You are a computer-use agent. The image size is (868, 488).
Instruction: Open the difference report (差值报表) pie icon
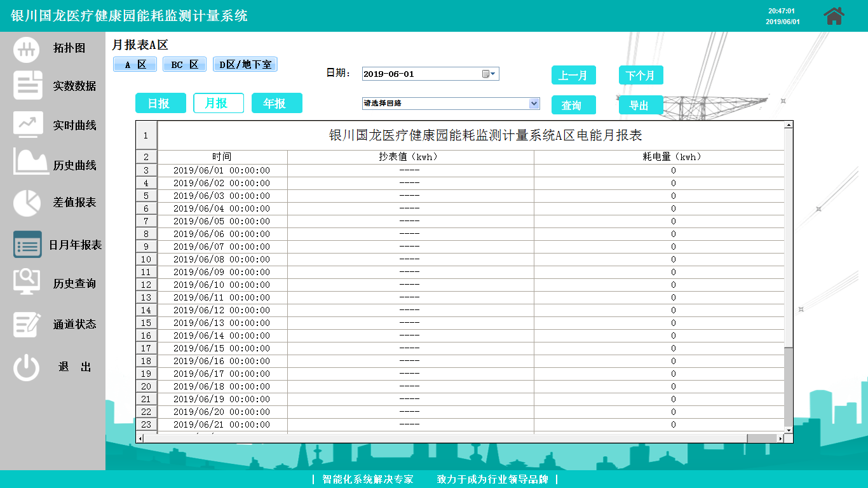pos(27,203)
